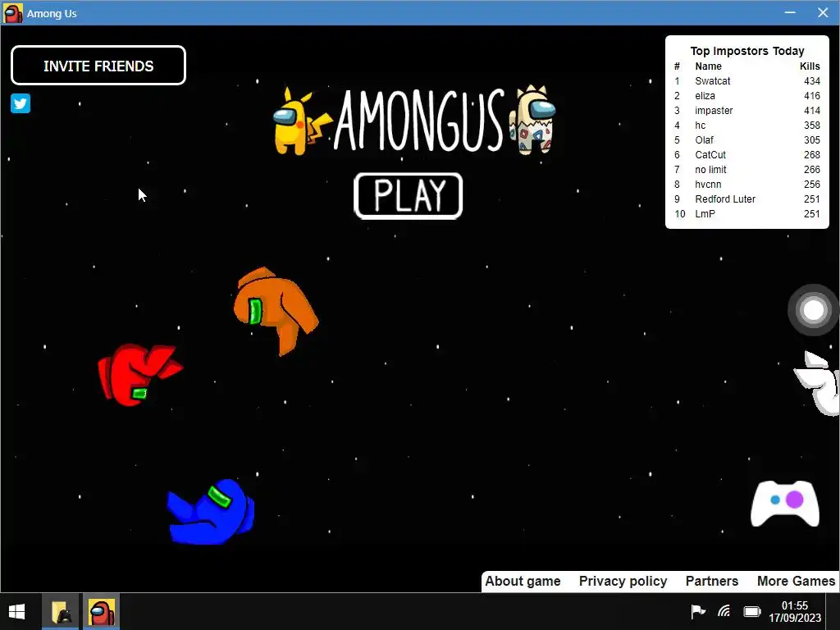Click the white gamepad controller icon
840x630 pixels.
[x=785, y=504]
